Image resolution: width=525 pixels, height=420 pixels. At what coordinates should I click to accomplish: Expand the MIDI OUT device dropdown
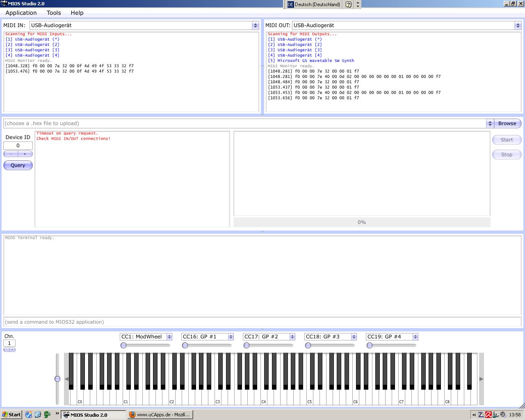tap(518, 25)
